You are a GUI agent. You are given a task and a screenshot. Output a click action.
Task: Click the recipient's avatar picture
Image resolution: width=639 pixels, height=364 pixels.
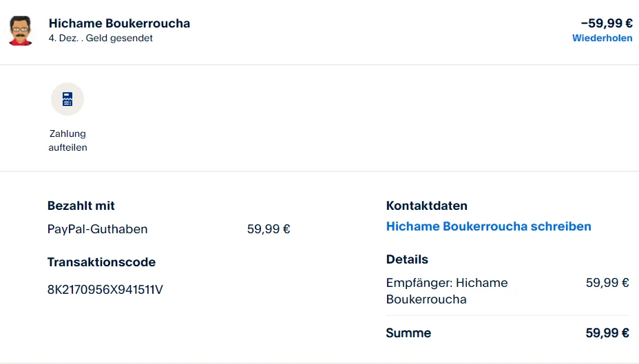[x=21, y=30]
